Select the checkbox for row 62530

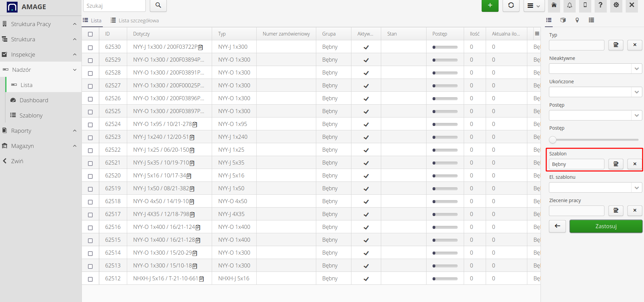pos(90,47)
